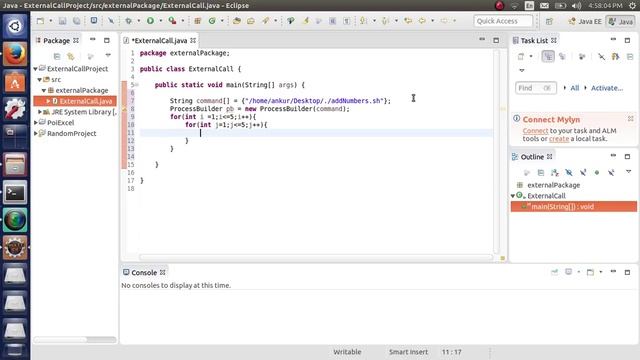Open the Outline view menu arrow
Viewport: 640px width, 360px height.
629,172
